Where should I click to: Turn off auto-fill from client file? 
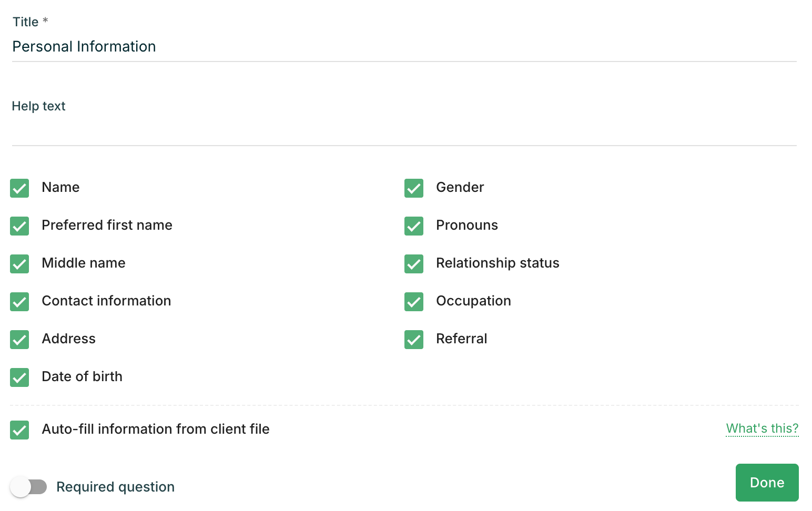(x=19, y=430)
